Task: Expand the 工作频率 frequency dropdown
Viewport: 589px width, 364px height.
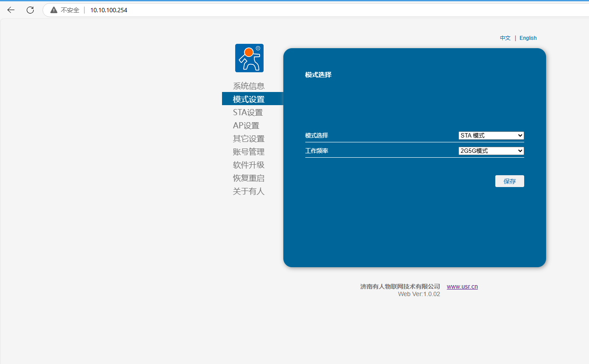Action: pos(491,151)
